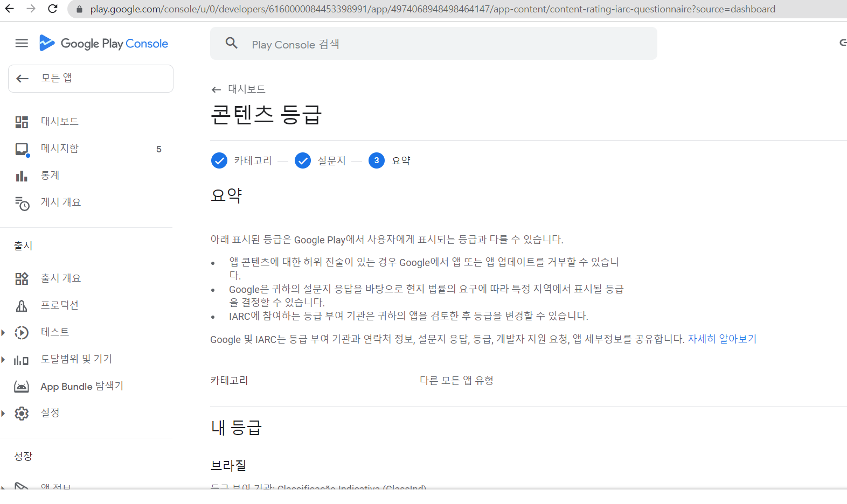
Task: Open 메시지함 in the sidebar
Action: 60,149
